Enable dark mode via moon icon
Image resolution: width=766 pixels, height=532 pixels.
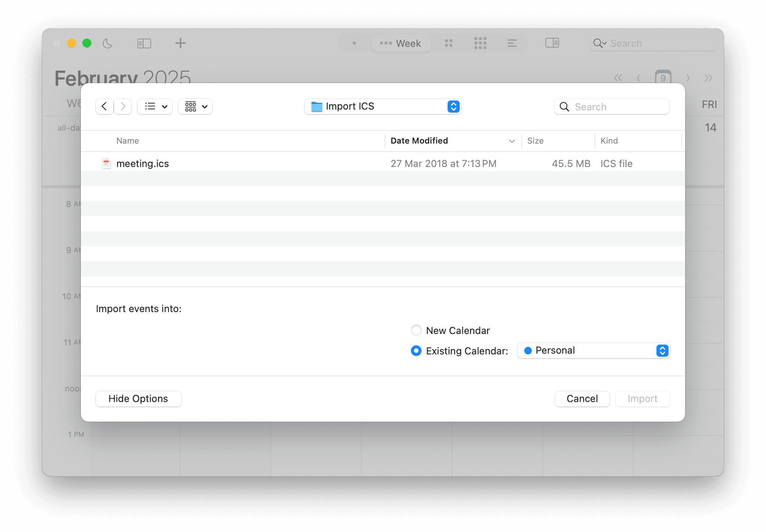pyautogui.click(x=108, y=43)
